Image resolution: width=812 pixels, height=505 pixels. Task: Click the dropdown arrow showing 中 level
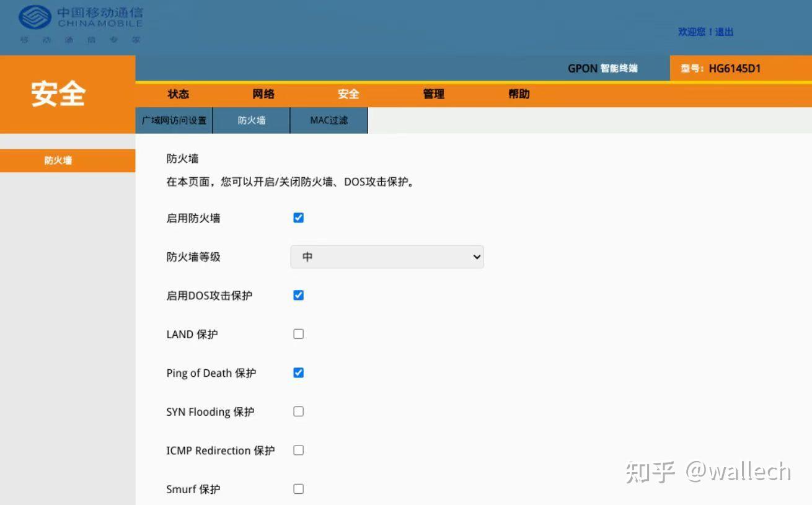click(x=475, y=257)
